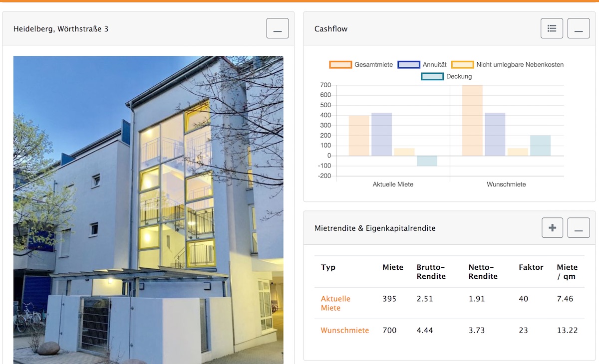Click the property photo of the building
The image size is (599, 364).
[148, 210]
